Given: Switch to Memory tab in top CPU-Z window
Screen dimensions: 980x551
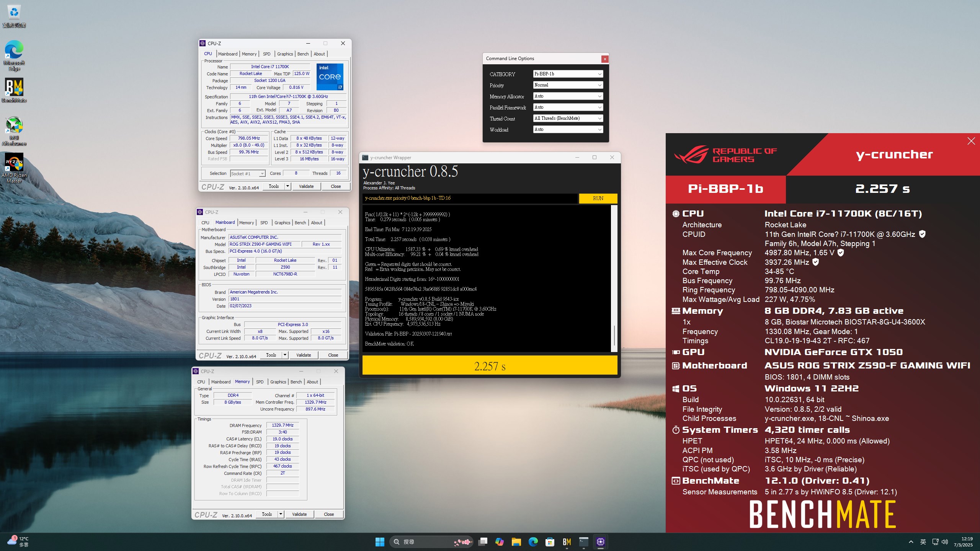Looking at the screenshot, I should point(249,54).
